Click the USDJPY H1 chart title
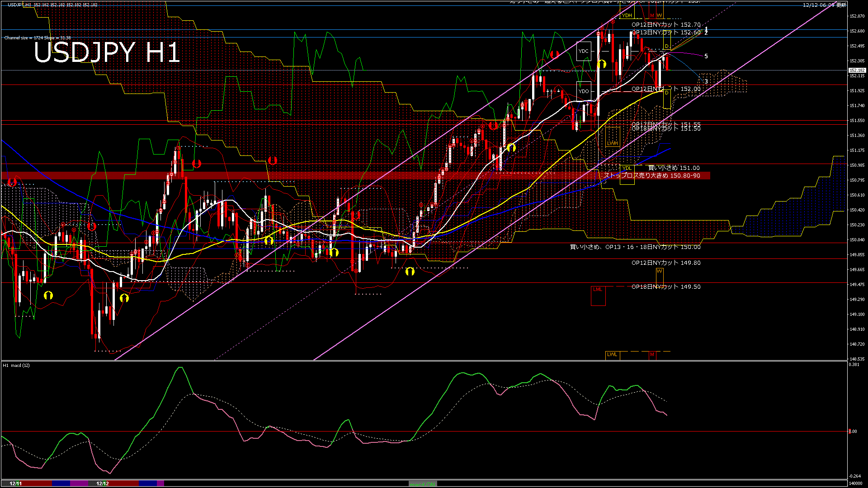Viewport: 868px width, 488px height. click(107, 52)
